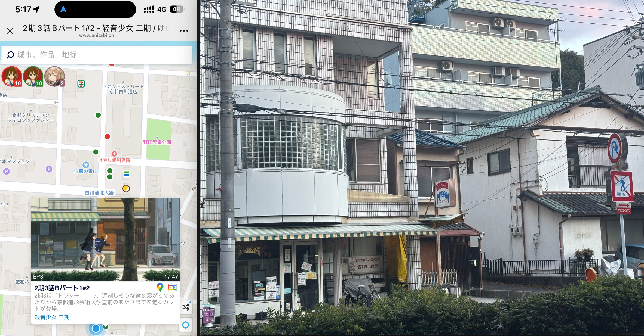Tap the 野田児童公園 park label
This screenshot has width=644, height=336.
pyautogui.click(x=157, y=142)
